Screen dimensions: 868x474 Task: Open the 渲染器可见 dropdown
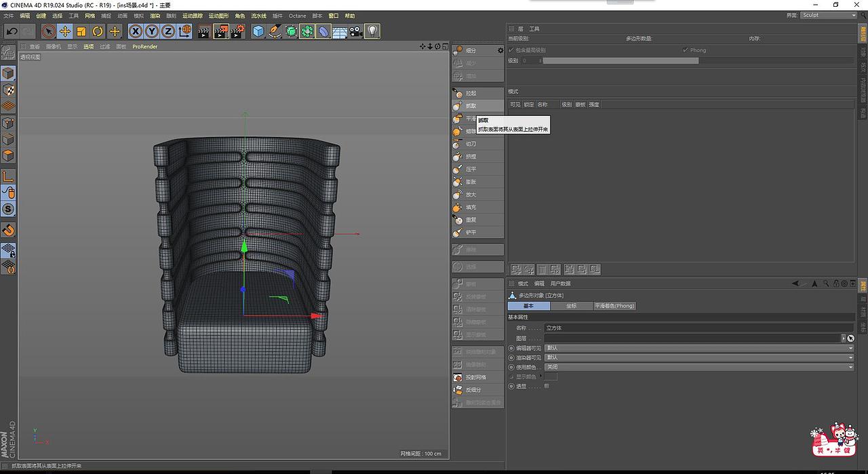pyautogui.click(x=700, y=357)
